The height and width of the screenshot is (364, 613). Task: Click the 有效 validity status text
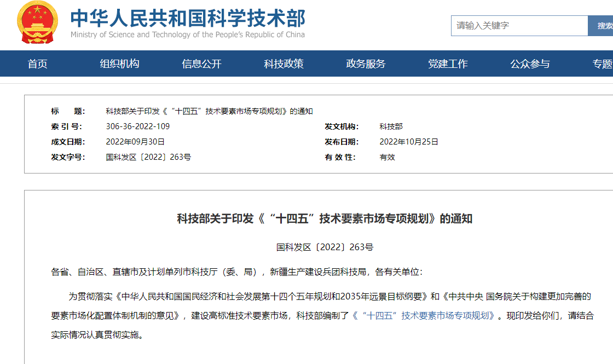point(387,157)
